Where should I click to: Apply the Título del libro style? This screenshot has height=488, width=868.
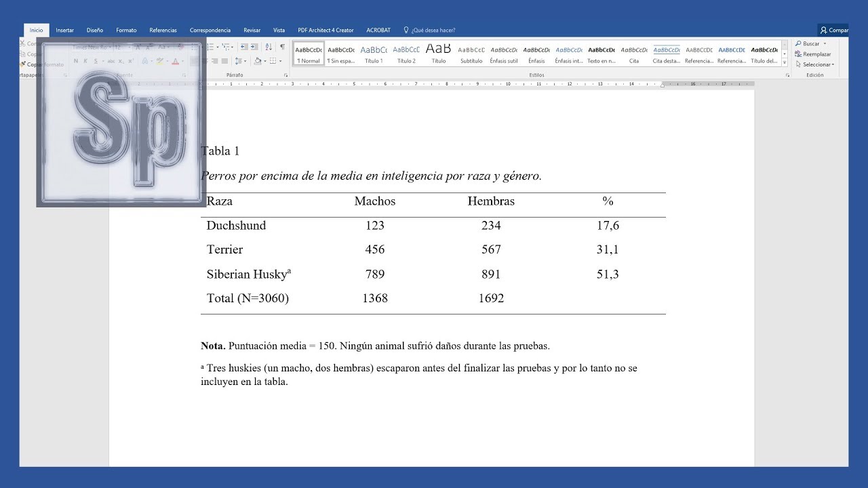[x=764, y=54]
